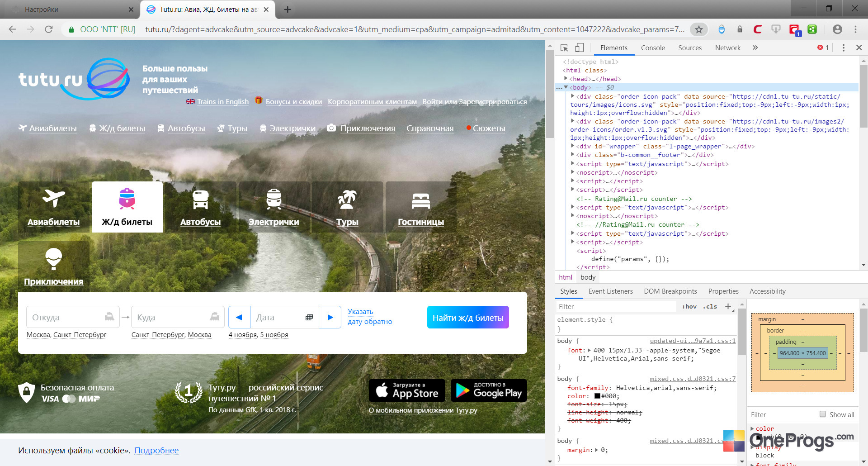This screenshot has height=466, width=868.
Task: Expand the div id wrapper node
Action: (x=573, y=146)
